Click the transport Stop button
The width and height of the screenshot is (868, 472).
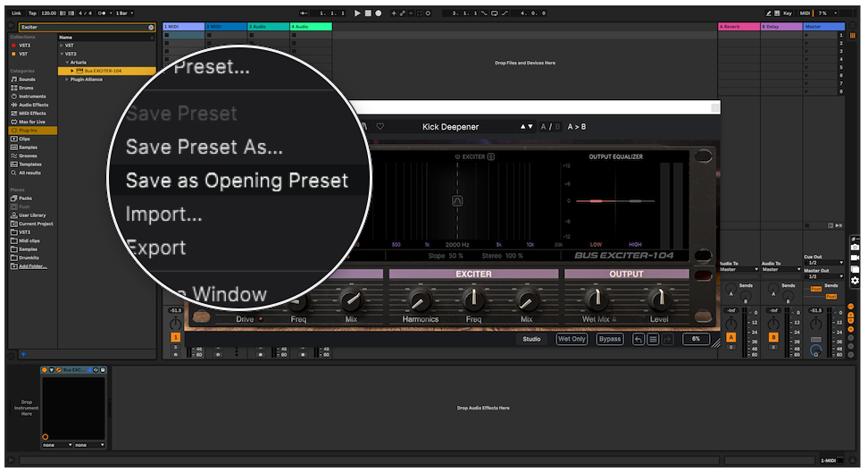(368, 13)
